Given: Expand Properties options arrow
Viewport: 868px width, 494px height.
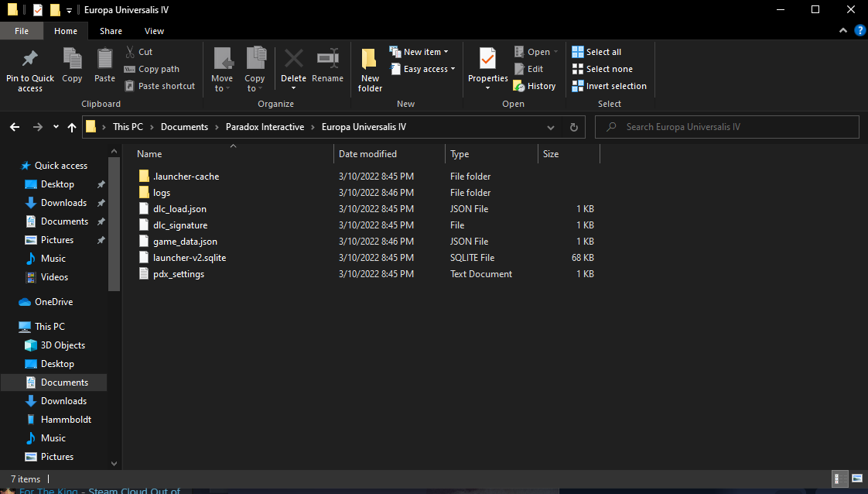Looking at the screenshot, I should click(x=487, y=88).
